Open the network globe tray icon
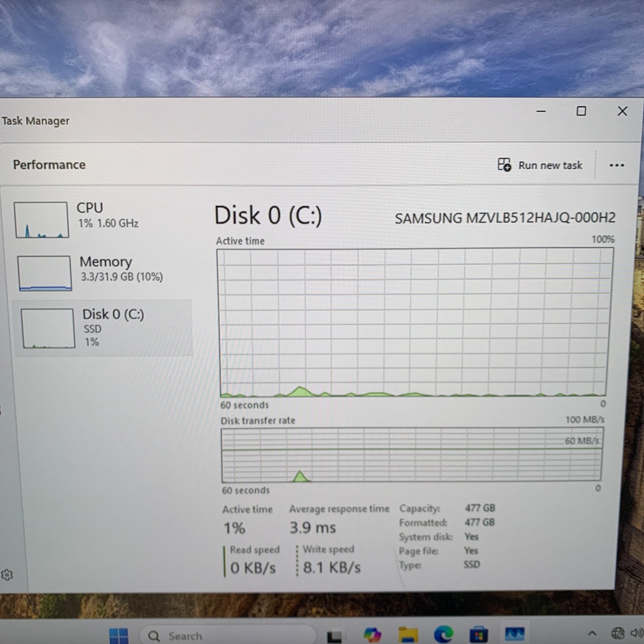Image resolution: width=644 pixels, height=644 pixels. tap(618, 633)
